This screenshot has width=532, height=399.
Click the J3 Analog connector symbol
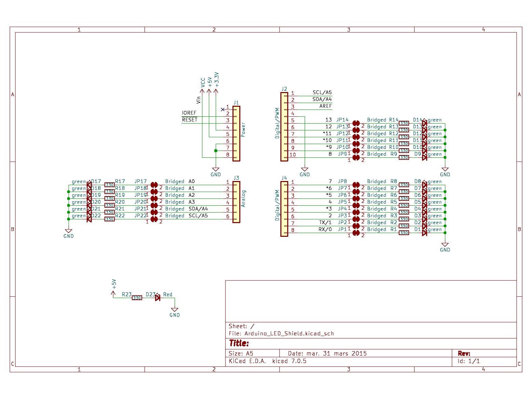pyautogui.click(x=236, y=202)
